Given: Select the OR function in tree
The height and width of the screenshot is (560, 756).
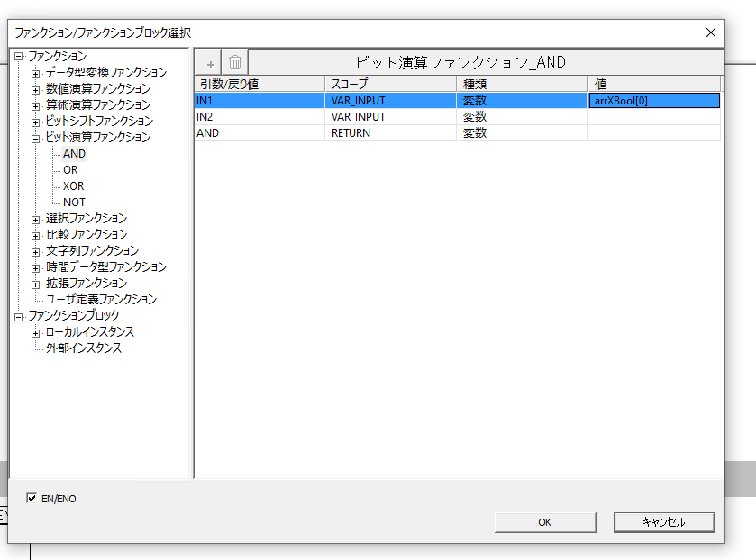Looking at the screenshot, I should point(70,170).
